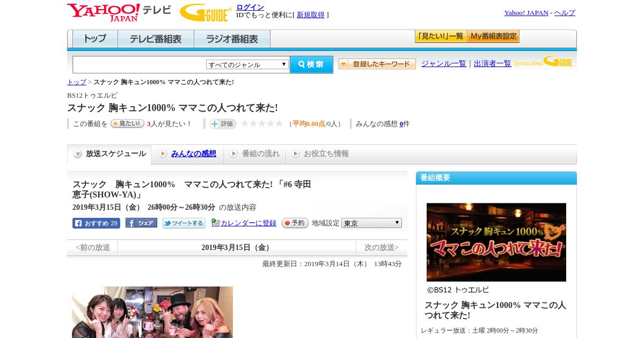Click the 見たい! plus button
This screenshot has width=644, height=338.
tap(127, 123)
